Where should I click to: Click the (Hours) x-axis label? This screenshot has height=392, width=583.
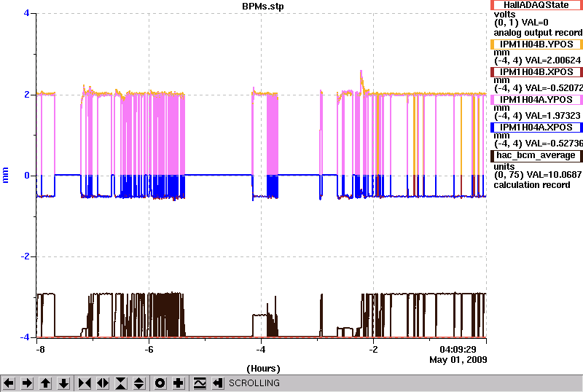coord(263,369)
